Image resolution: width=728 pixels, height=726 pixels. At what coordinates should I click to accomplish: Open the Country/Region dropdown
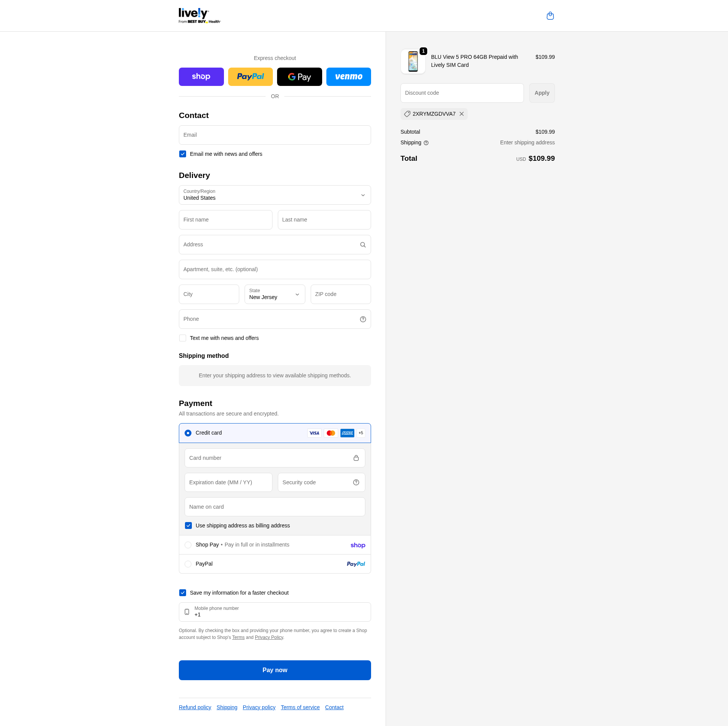[274, 195]
